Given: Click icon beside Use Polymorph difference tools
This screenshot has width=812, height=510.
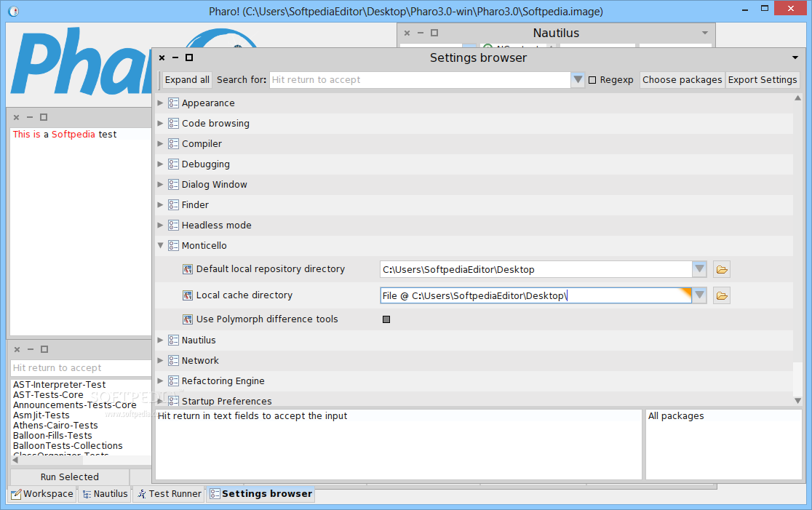Looking at the screenshot, I should tap(188, 319).
